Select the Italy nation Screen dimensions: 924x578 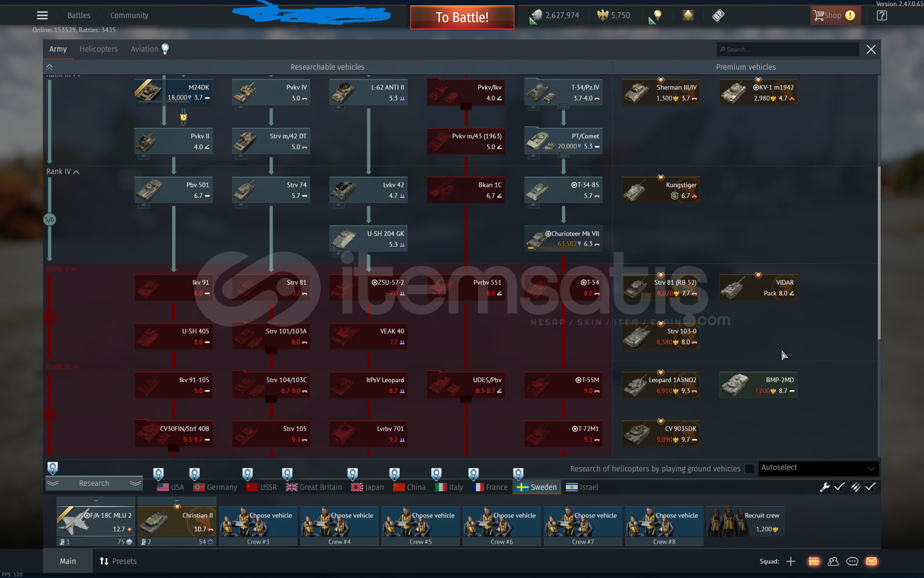pos(449,487)
